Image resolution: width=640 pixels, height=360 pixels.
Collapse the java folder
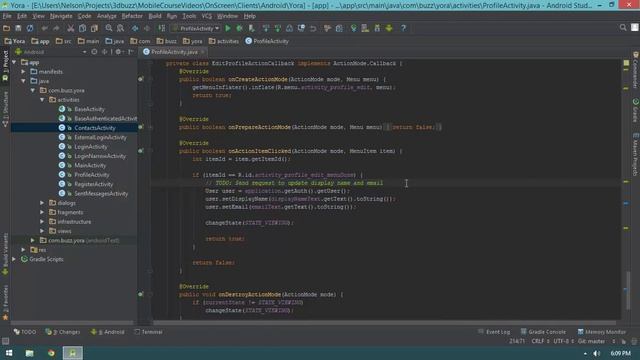click(x=23, y=81)
